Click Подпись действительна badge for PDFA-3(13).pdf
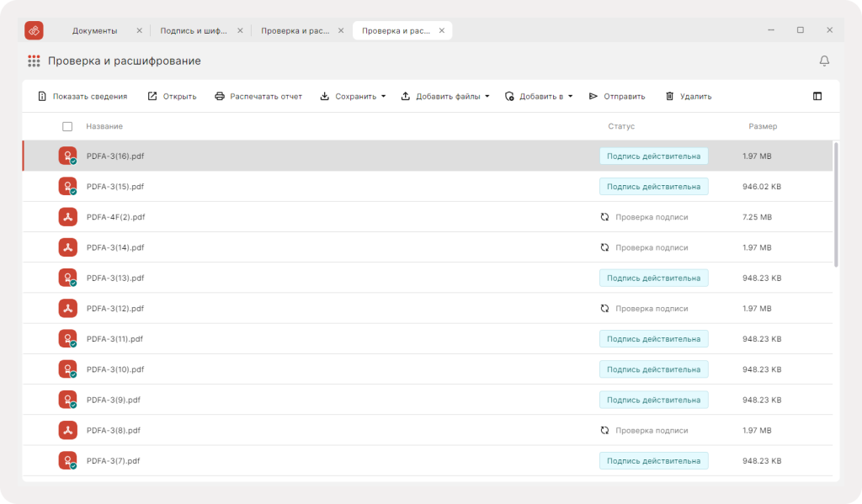 coord(653,279)
